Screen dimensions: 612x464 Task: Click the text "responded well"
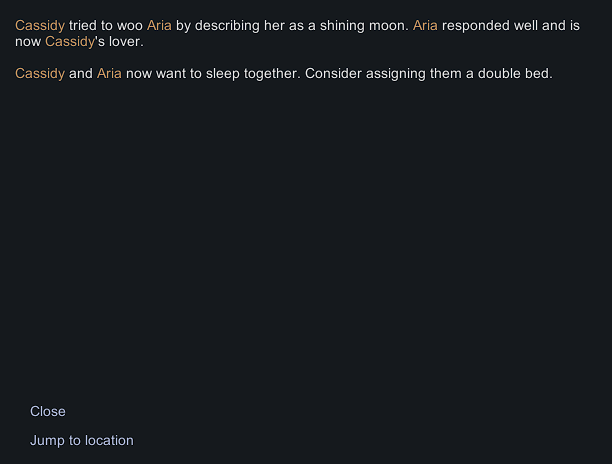coord(490,25)
